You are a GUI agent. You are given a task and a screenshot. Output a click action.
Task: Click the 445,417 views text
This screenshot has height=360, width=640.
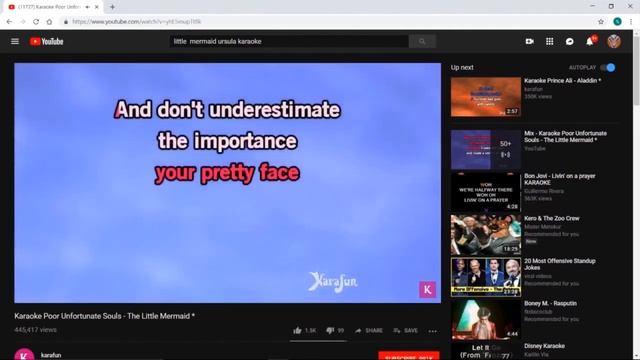[x=36, y=330]
